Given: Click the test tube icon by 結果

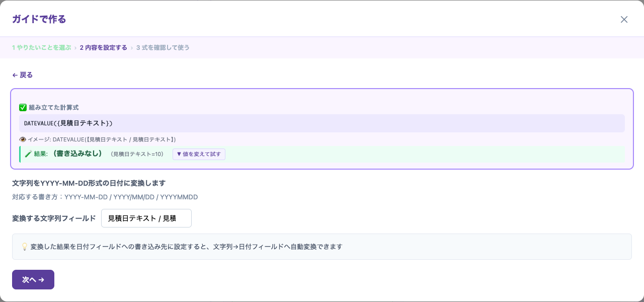Looking at the screenshot, I should 28,154.
